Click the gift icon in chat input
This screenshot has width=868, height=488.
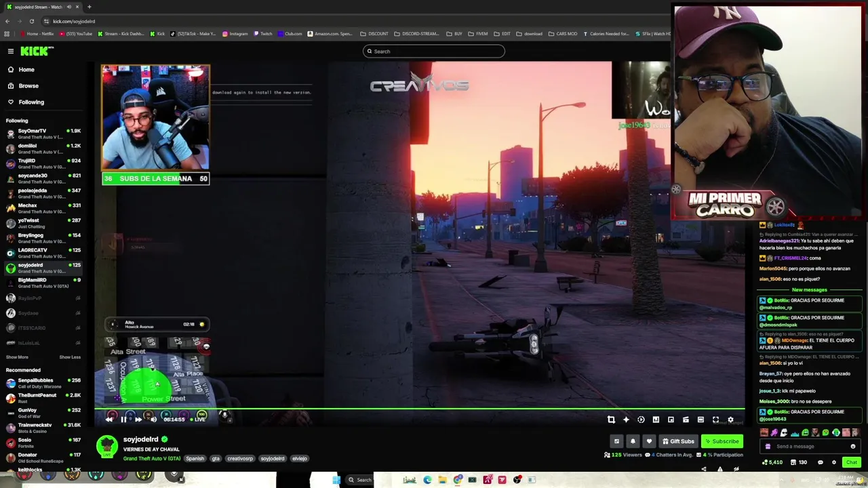click(768, 447)
